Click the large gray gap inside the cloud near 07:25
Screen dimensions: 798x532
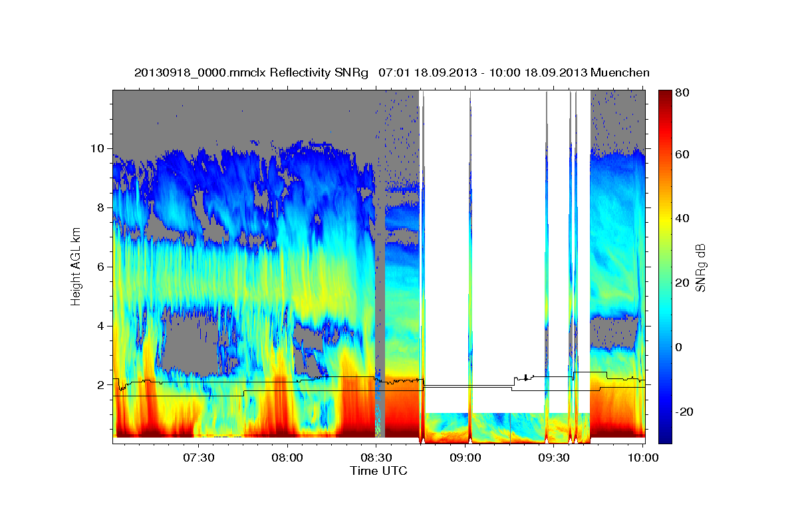pos(192,343)
